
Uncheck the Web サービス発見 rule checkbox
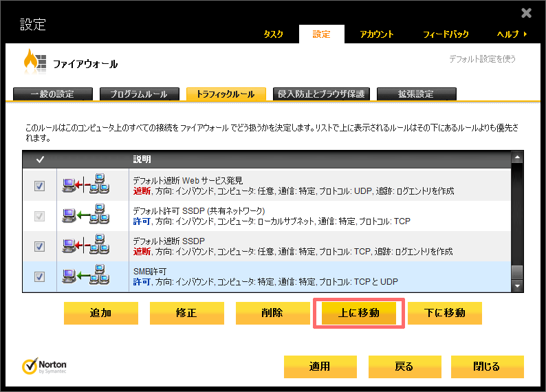click(39, 186)
